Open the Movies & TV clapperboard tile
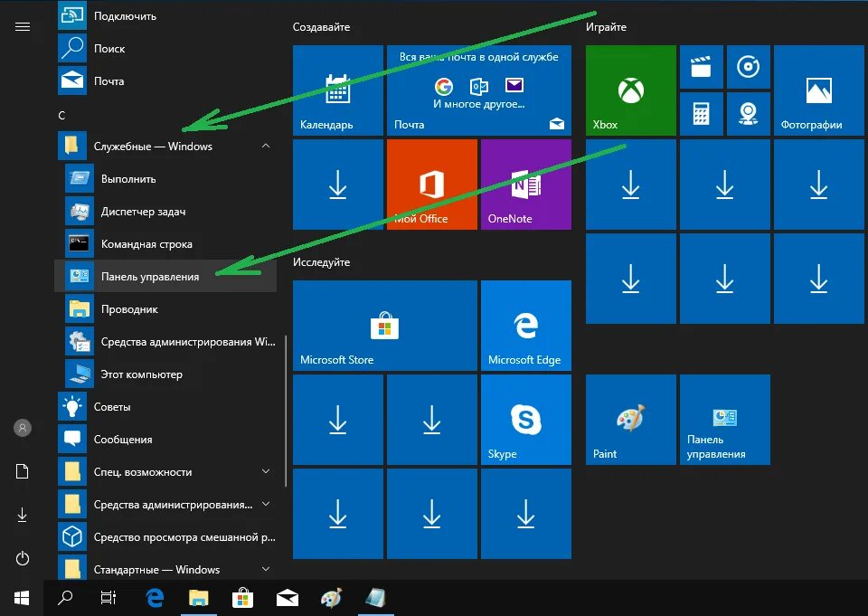The height and width of the screenshot is (616, 868). [x=702, y=67]
